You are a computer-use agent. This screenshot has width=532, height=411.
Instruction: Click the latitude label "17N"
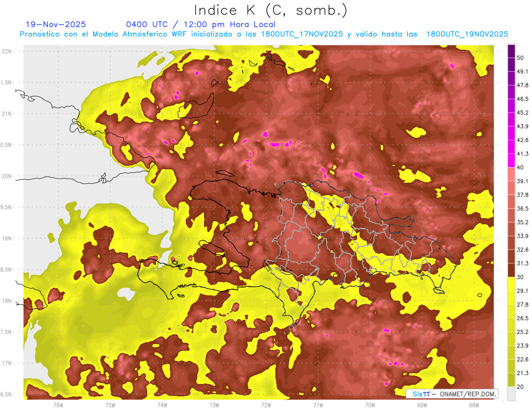7,363
